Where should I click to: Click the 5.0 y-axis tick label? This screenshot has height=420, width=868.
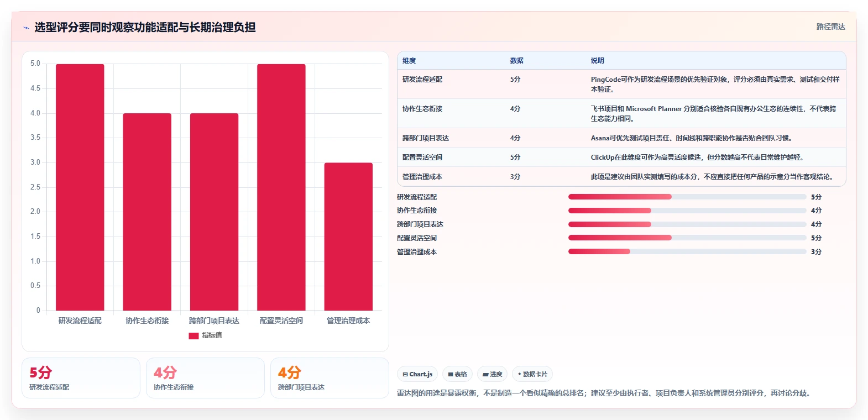tap(35, 64)
